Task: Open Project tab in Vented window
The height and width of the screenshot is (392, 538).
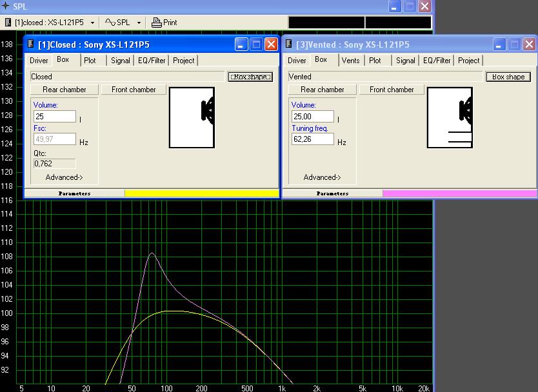Action: [469, 61]
